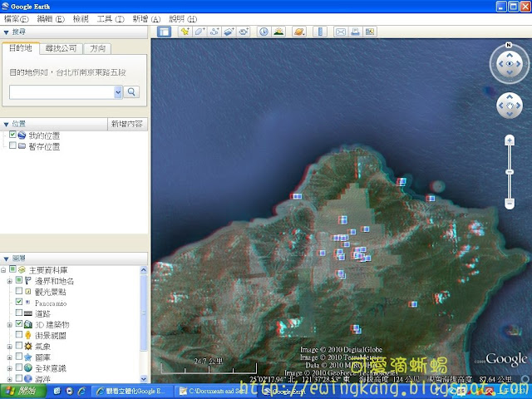The height and width of the screenshot is (399, 532).
Task: Disable the 3D 建築物 layer checkbox
Action: [x=19, y=323]
